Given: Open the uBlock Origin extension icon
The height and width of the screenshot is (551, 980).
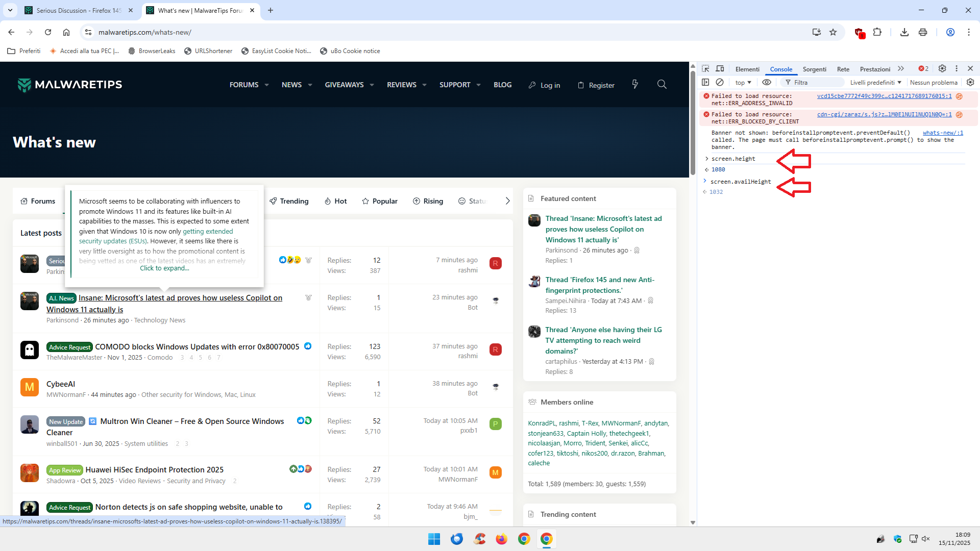Looking at the screenshot, I should click(x=859, y=33).
